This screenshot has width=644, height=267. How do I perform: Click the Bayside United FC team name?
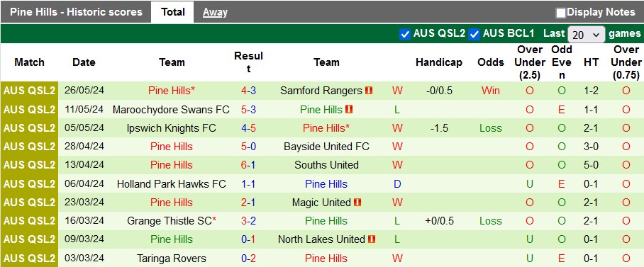326,147
